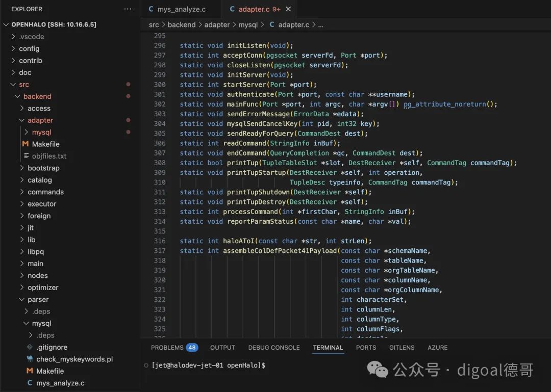Screen dimensions: 551x392
Task: Click the Problems count badge 48
Action: (192, 348)
